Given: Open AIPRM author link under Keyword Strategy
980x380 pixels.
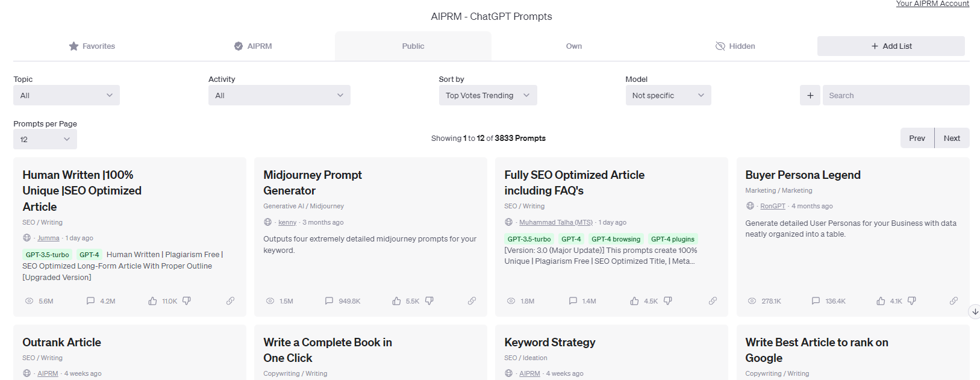Looking at the screenshot, I should pyautogui.click(x=529, y=373).
